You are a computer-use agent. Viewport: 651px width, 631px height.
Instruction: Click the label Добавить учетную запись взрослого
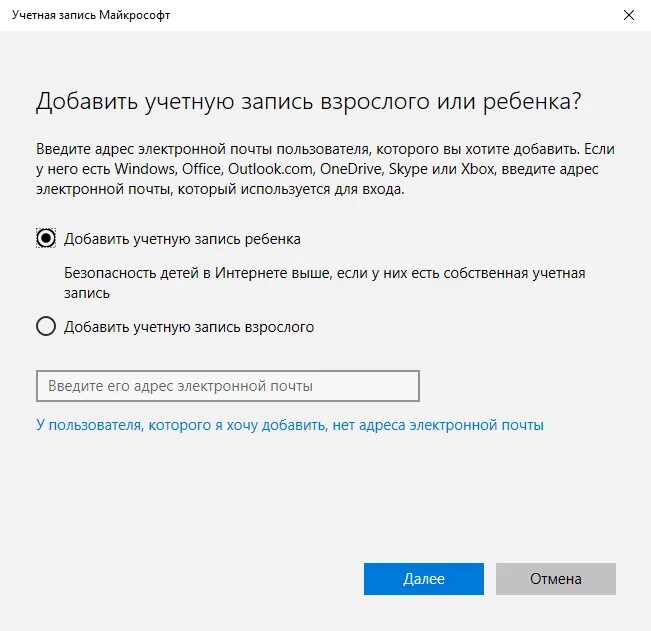[x=189, y=327]
